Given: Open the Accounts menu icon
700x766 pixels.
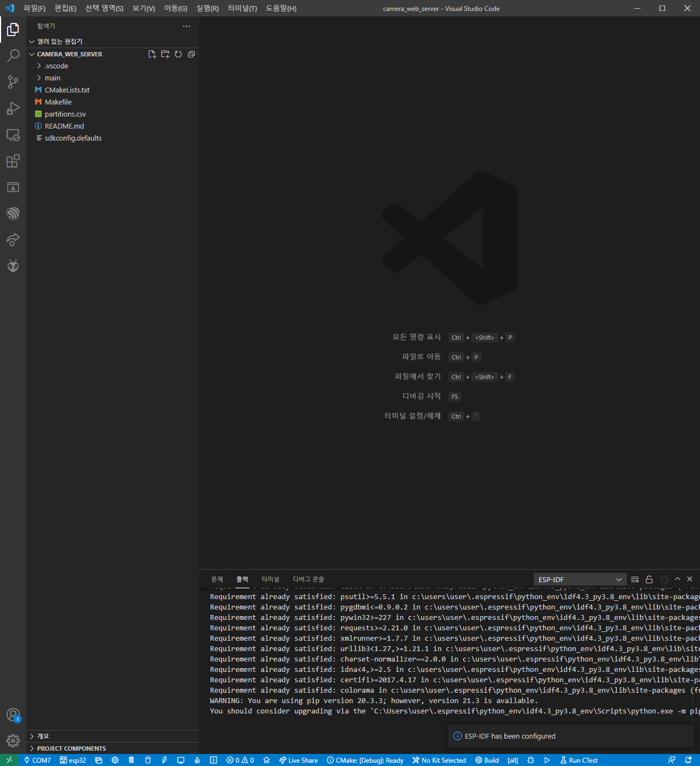Looking at the screenshot, I should click(13, 715).
